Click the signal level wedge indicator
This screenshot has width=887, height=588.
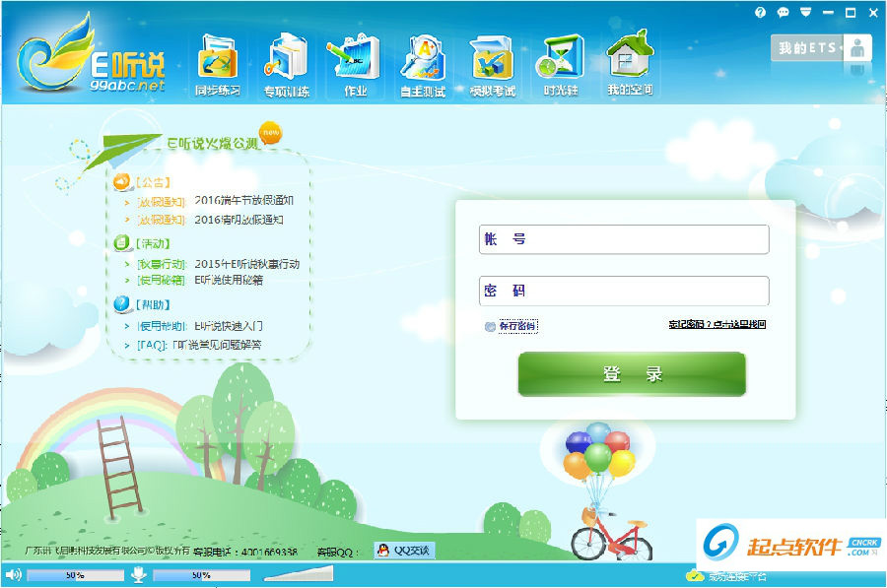(x=299, y=573)
